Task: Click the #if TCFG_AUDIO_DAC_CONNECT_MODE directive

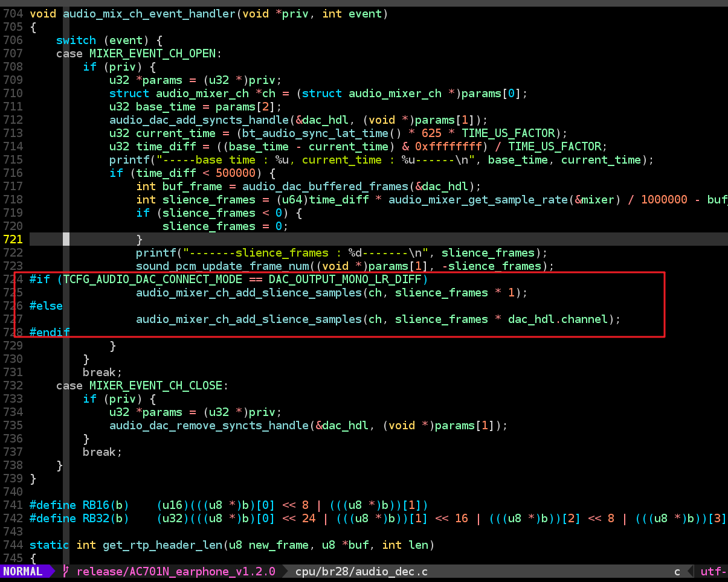Action: click(228, 280)
